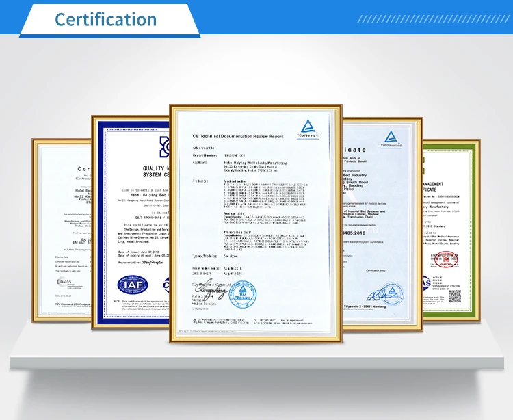Click '13485:2016' text on light-blue certificate
The image size is (513, 420).
354,233
